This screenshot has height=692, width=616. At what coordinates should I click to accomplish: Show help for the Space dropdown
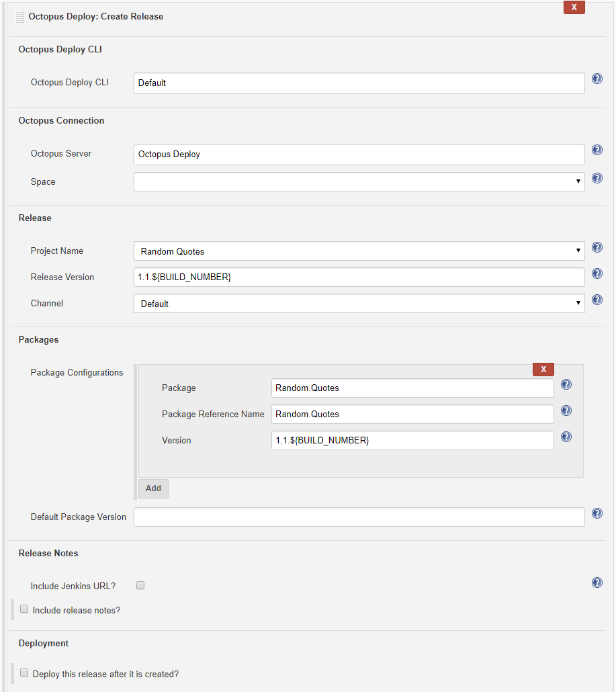(597, 179)
